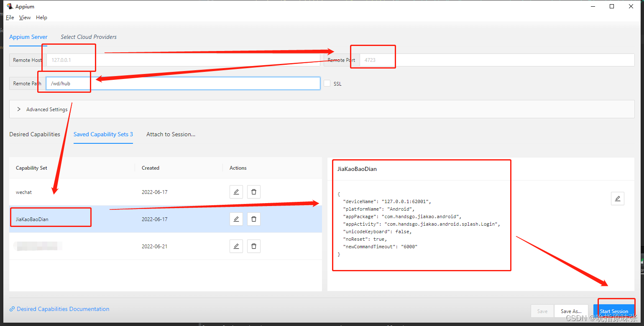This screenshot has height=326, width=644.
Task: Focus the Remote Host input field
Action: 183,60
